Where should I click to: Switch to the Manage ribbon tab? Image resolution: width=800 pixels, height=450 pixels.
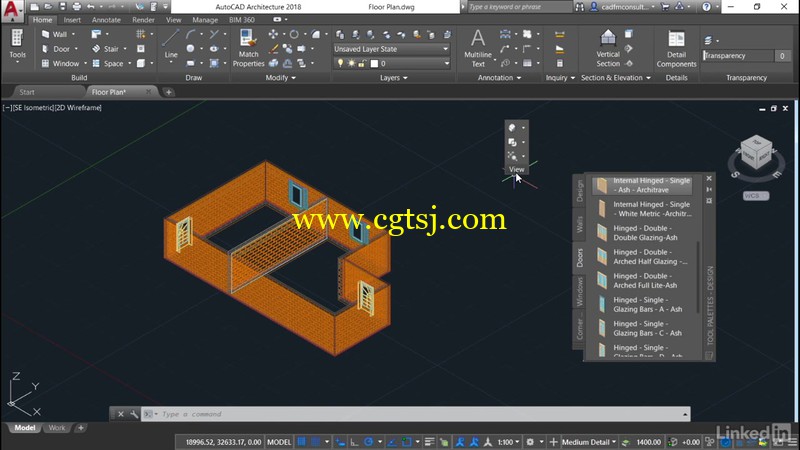pos(205,19)
